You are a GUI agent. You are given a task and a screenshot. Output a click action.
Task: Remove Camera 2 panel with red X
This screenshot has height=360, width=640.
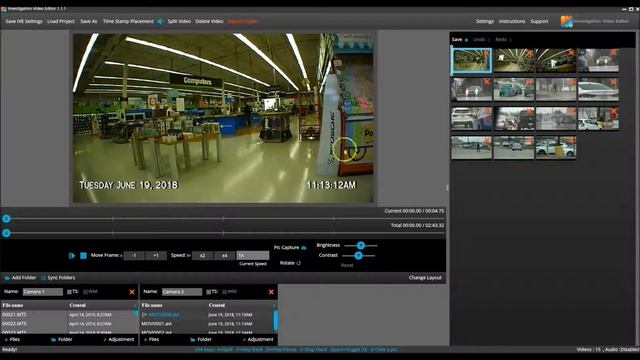pos(271,292)
